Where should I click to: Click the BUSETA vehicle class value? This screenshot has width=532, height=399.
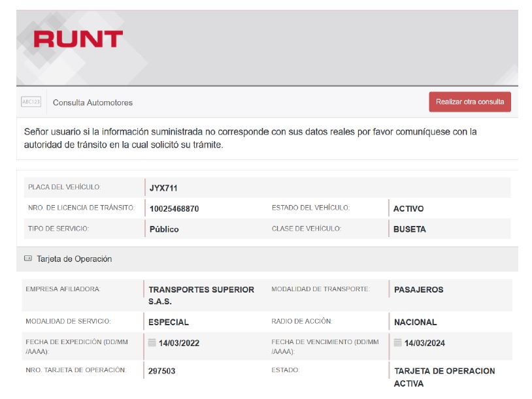coord(410,229)
